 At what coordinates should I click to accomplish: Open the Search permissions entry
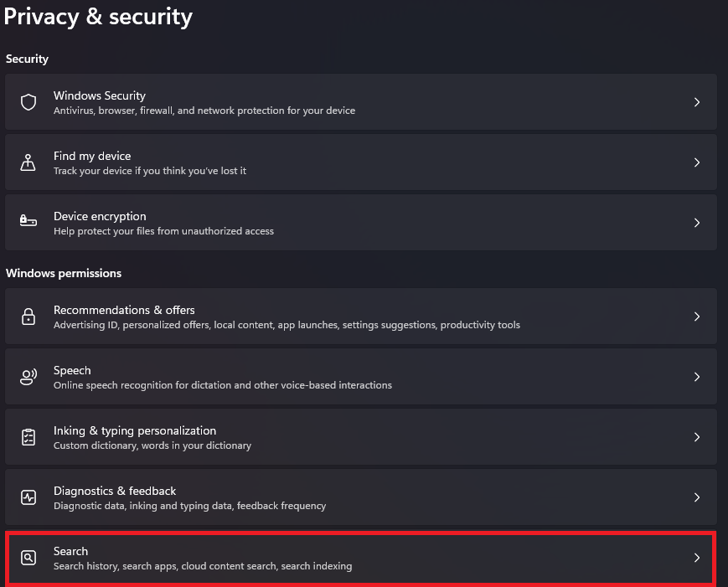[x=361, y=558]
